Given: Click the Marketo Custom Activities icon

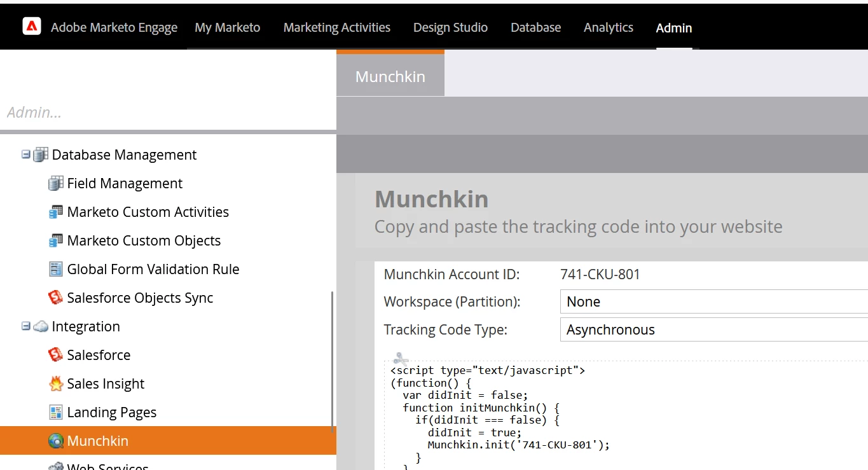Looking at the screenshot, I should click(x=56, y=212).
